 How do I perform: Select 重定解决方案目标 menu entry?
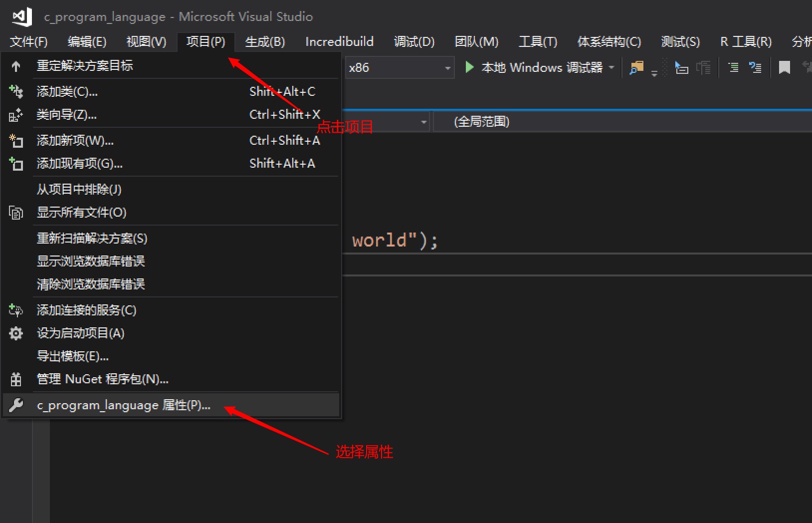[x=171, y=66]
